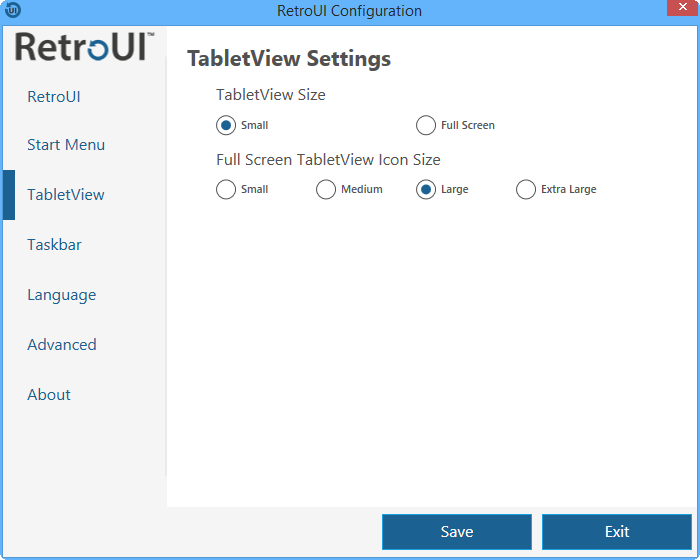Click the Exit button
Viewport: 700px width, 560px height.
coord(617,532)
